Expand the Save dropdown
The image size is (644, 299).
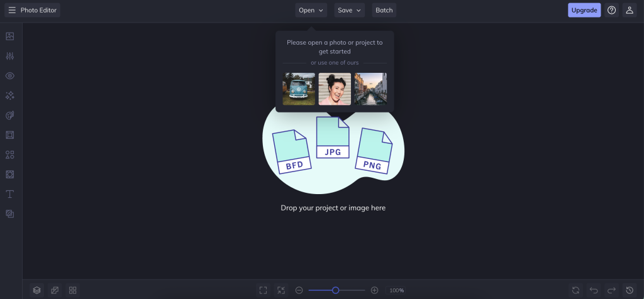click(350, 10)
